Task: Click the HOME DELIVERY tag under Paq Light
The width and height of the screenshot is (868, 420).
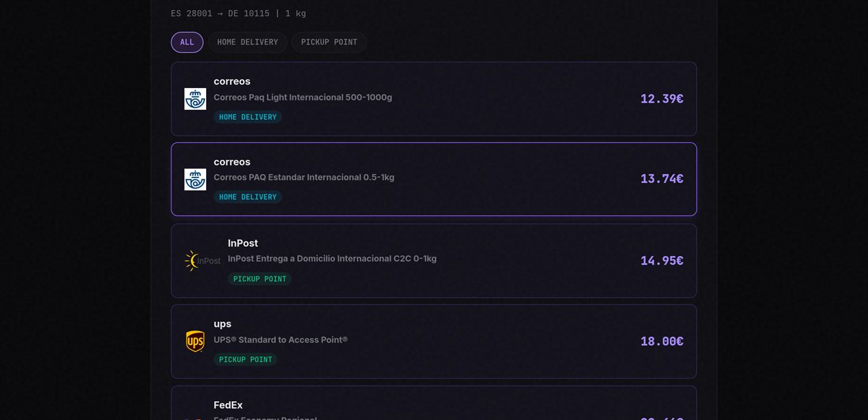Action: coord(248,117)
